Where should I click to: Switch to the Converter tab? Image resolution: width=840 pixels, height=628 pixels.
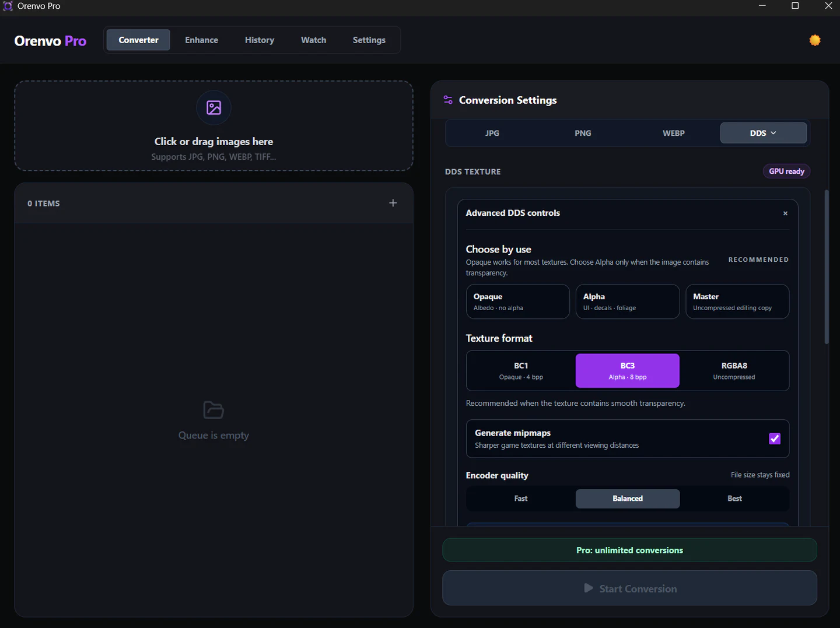(x=138, y=40)
